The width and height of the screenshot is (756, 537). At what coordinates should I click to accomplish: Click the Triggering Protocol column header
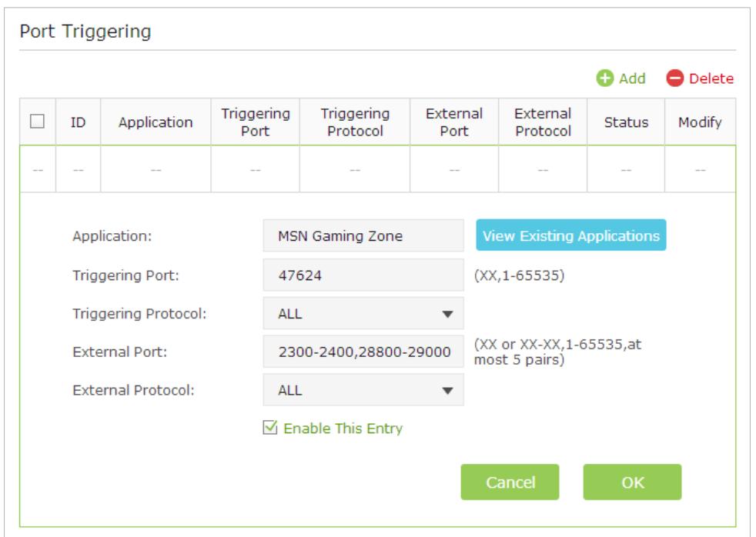coord(355,122)
